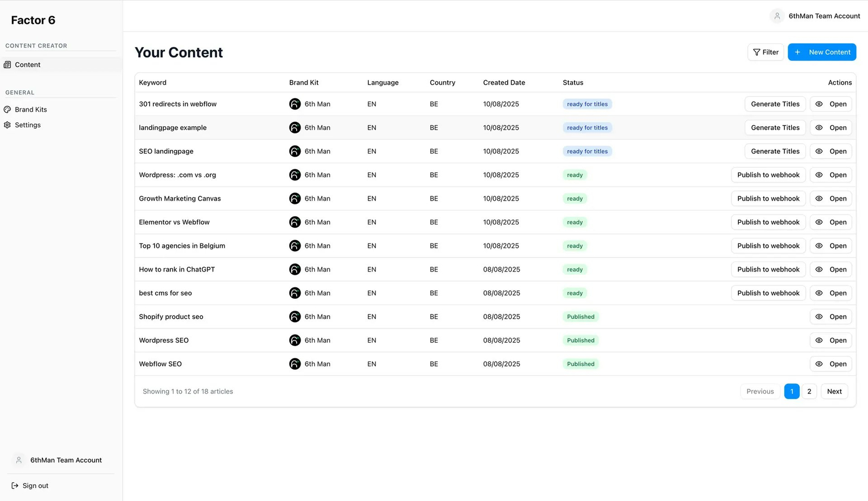
Task: Click 6th Man brand logo in Shopify product seo row
Action: [x=295, y=317]
